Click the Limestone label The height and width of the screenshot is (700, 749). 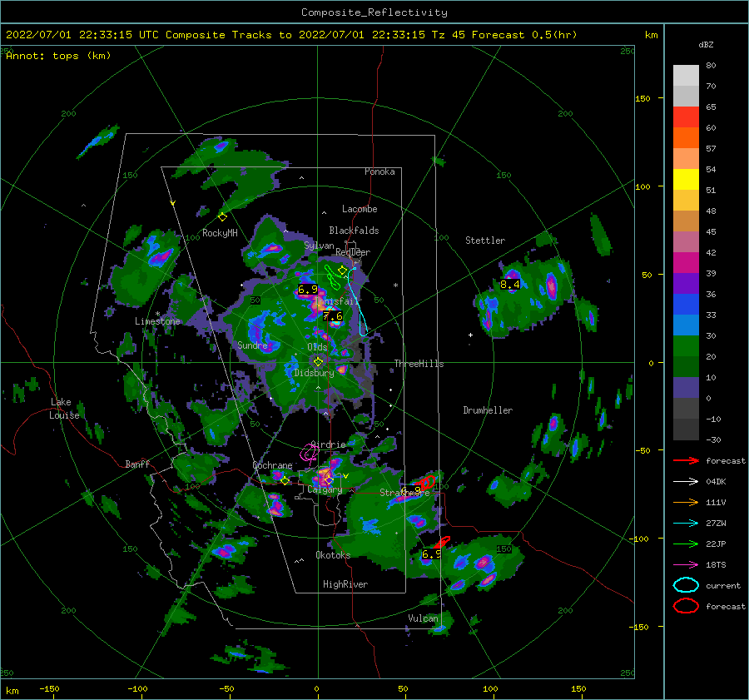157,321
